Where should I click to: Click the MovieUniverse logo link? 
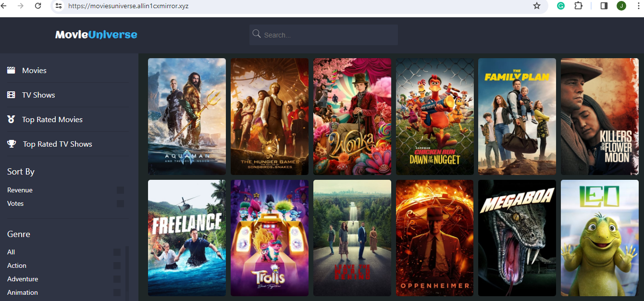(96, 35)
